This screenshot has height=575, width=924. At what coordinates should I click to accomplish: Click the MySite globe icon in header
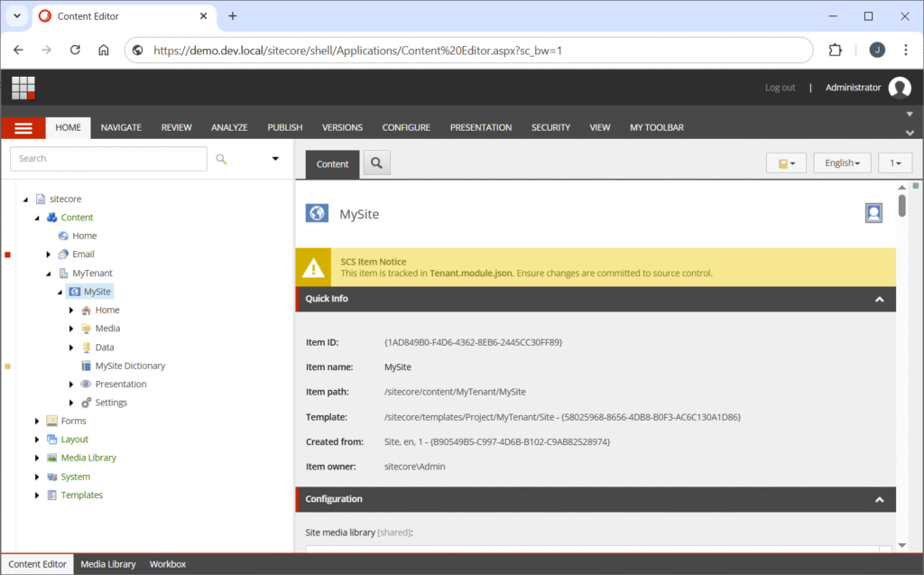(317, 214)
